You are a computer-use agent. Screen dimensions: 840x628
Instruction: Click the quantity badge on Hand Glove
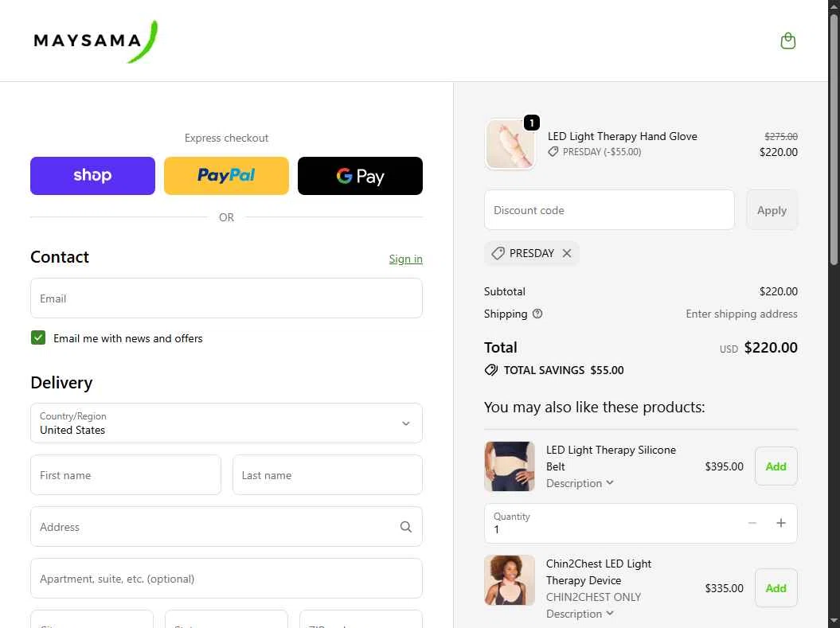tap(531, 123)
